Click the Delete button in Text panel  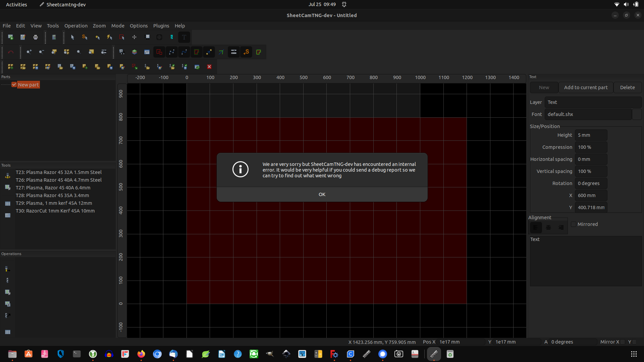627,87
